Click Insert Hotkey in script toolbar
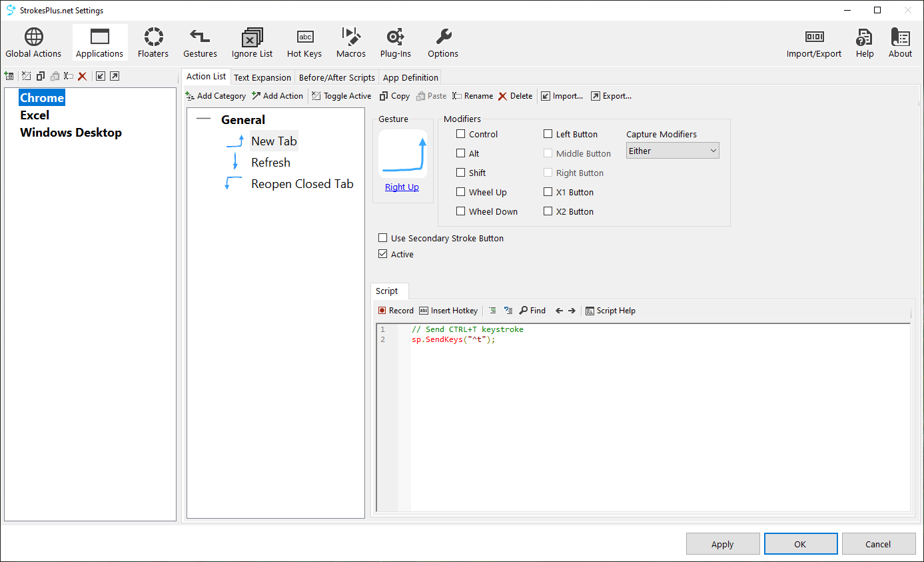The height and width of the screenshot is (562, 924). (x=448, y=311)
